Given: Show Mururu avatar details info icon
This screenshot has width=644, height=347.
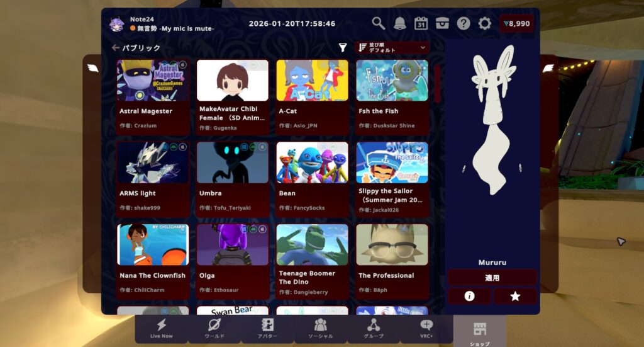Looking at the screenshot, I should [469, 296].
